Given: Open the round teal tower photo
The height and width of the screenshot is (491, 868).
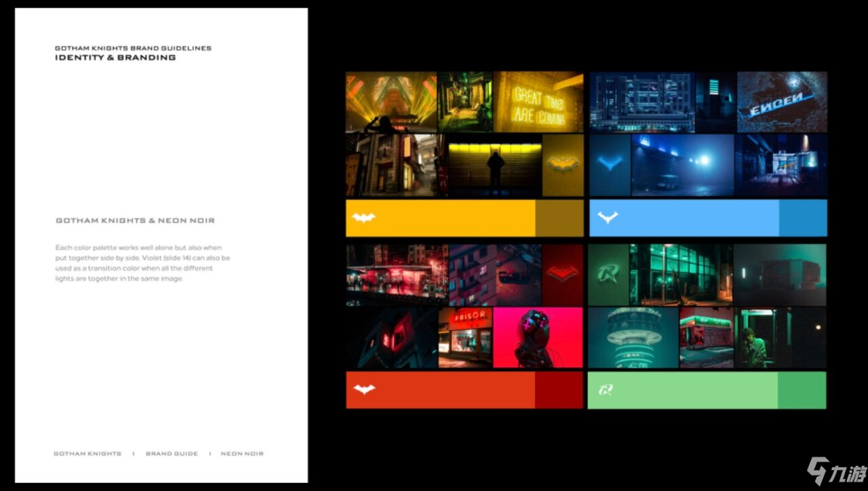Looking at the screenshot, I should click(633, 338).
